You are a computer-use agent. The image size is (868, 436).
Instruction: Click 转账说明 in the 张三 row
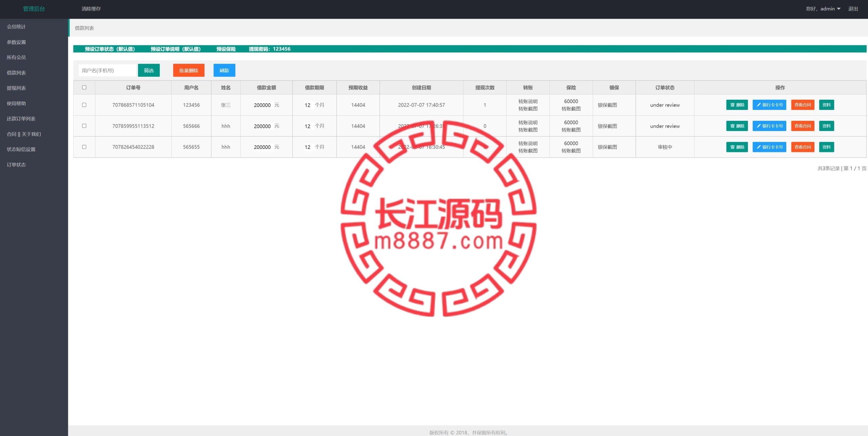click(528, 101)
